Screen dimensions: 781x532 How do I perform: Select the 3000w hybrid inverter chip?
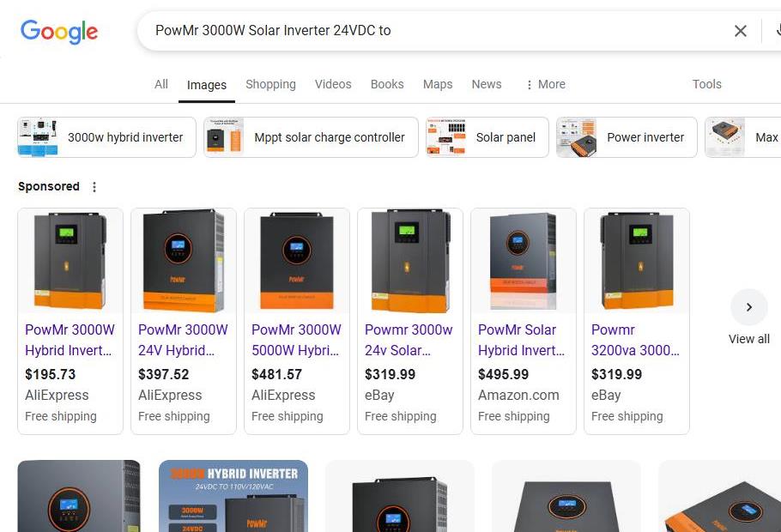click(x=106, y=137)
